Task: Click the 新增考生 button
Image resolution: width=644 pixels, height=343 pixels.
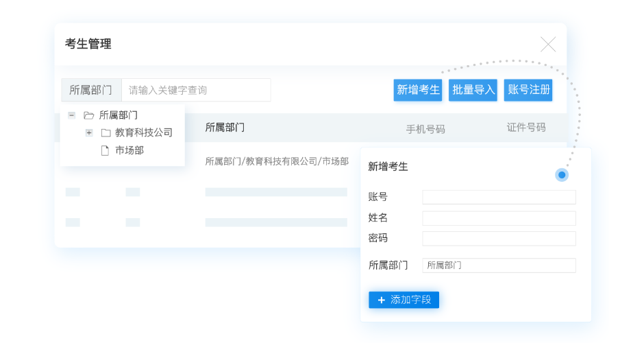Action: (x=418, y=90)
